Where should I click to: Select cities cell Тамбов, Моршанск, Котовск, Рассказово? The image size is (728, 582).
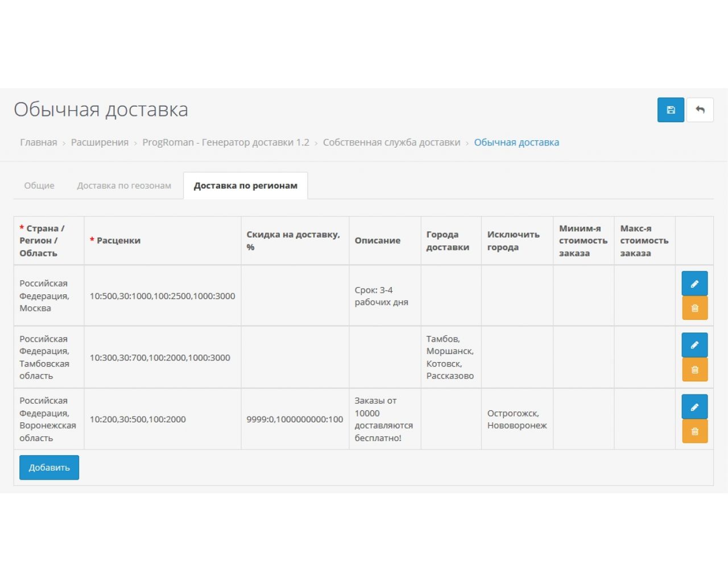450,357
